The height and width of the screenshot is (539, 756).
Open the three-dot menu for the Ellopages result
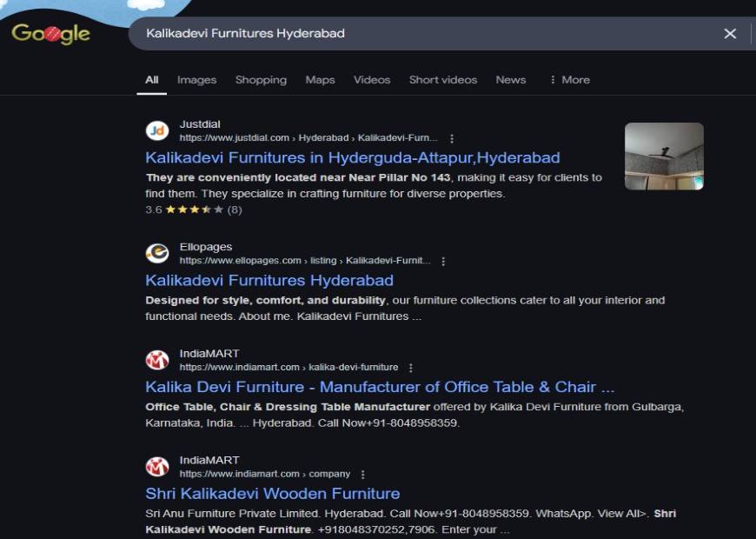[x=443, y=261]
